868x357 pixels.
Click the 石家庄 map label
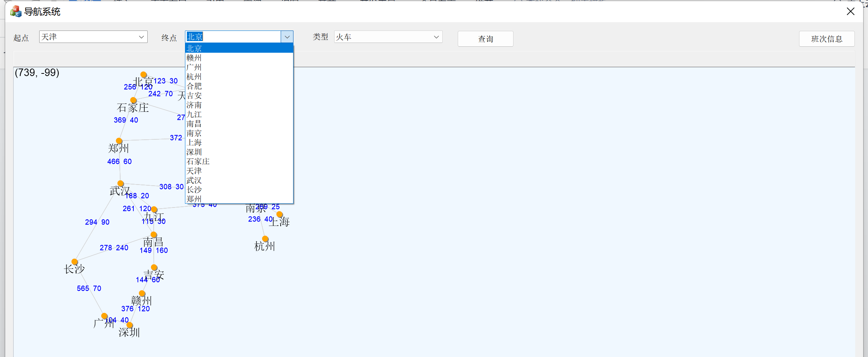point(133,108)
